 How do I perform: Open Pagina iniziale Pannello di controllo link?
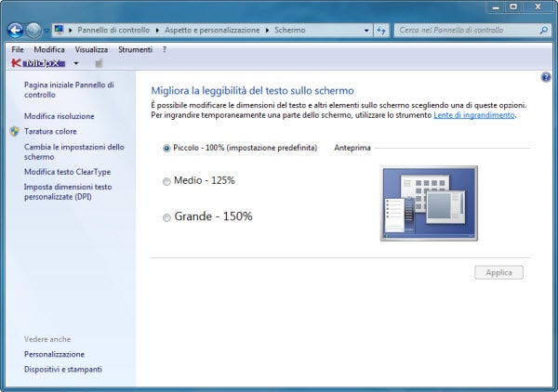[69, 90]
